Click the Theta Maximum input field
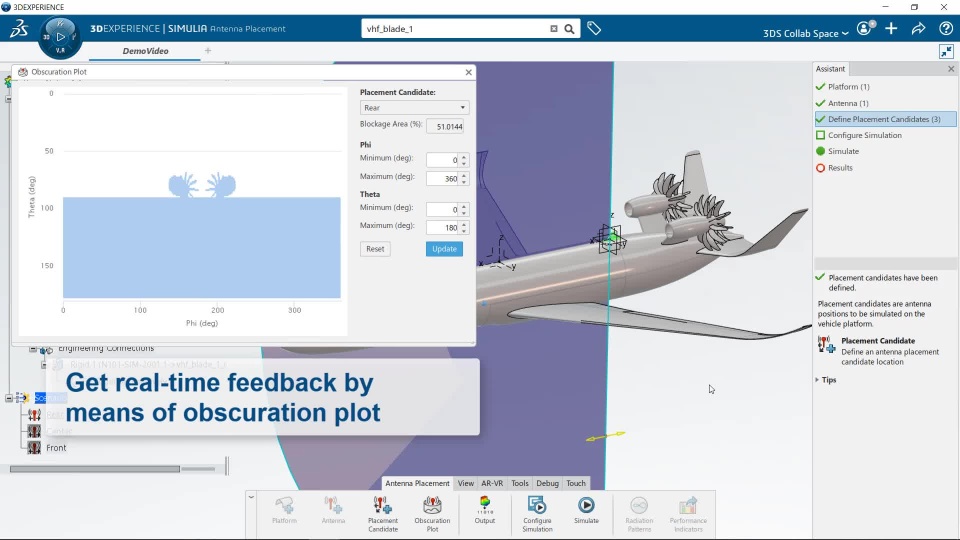This screenshot has width=960, height=540. pyautogui.click(x=443, y=228)
